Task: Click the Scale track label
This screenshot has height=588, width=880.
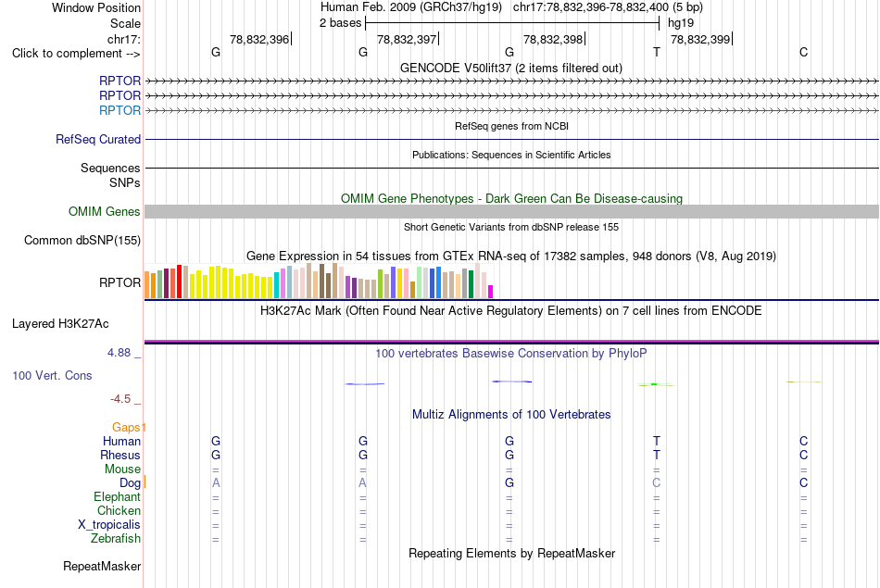Action: (x=125, y=23)
